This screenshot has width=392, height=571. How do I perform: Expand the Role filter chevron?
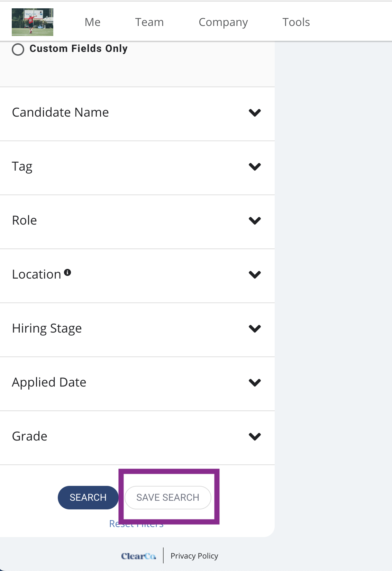(x=255, y=220)
